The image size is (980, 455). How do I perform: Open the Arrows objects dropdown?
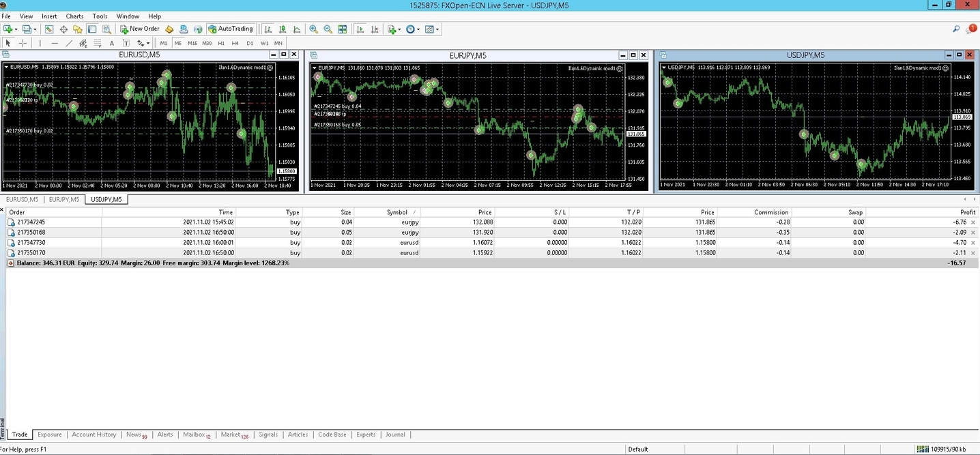click(x=143, y=43)
